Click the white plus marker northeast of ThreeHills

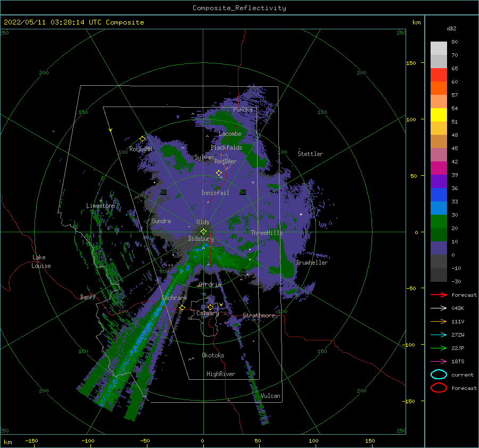(301, 214)
